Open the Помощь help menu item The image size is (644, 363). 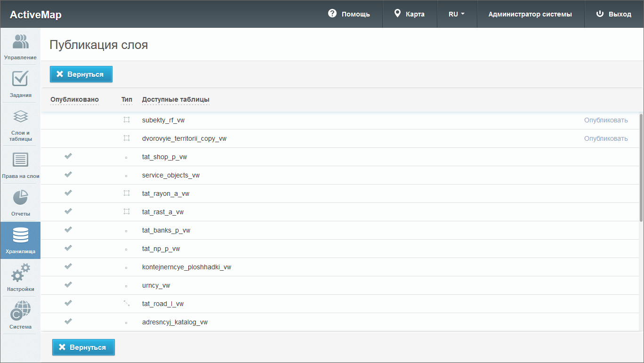[349, 14]
